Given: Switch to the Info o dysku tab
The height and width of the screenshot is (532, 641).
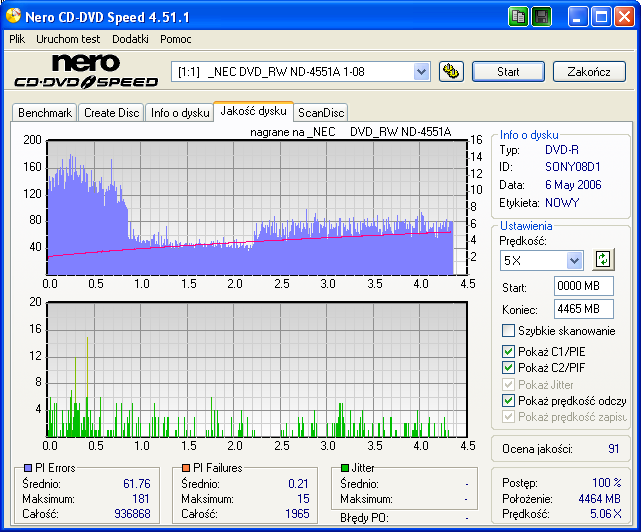Looking at the screenshot, I should pyautogui.click(x=180, y=112).
